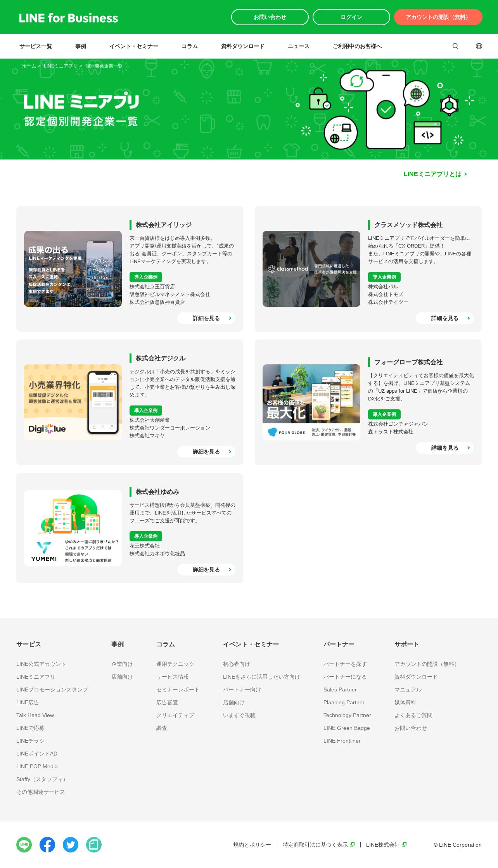Open 資料ダウンロード in the navigation

pyautogui.click(x=243, y=46)
